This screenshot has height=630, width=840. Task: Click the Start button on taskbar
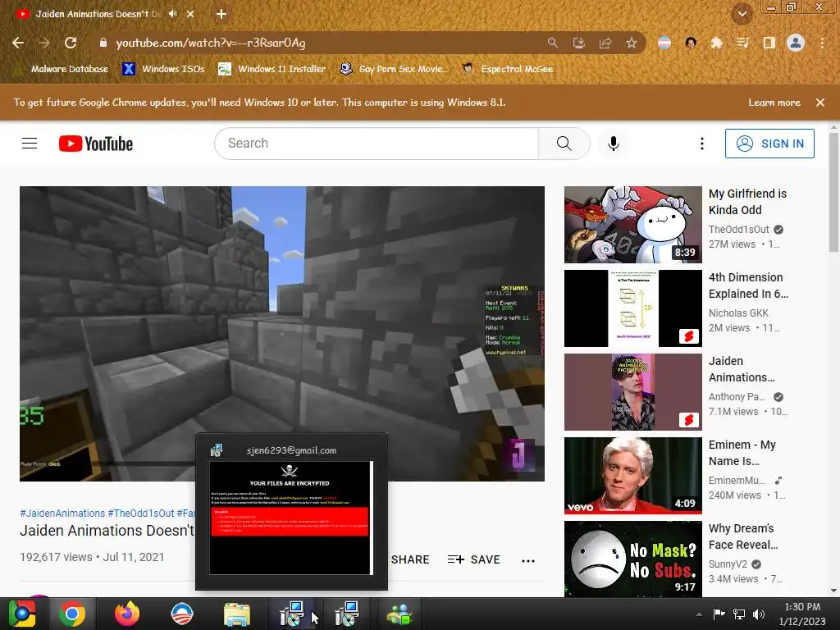22,614
